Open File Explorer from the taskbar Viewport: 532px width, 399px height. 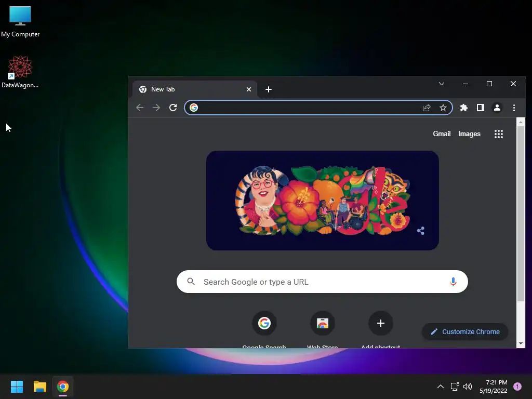39,387
